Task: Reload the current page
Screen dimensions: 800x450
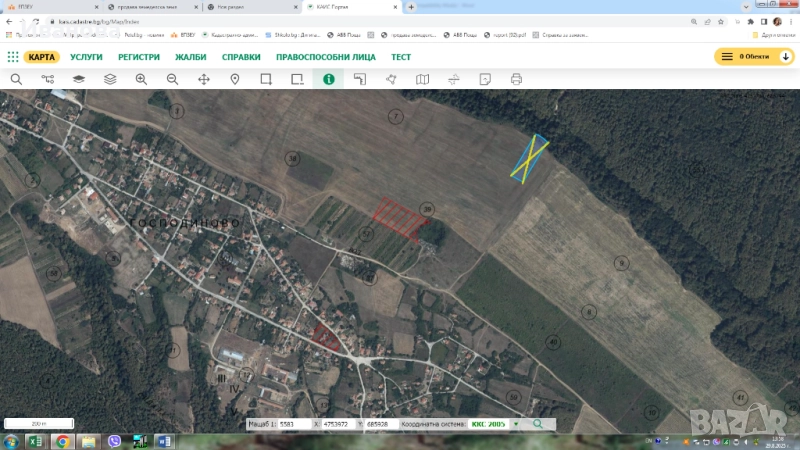Action: click(36, 22)
